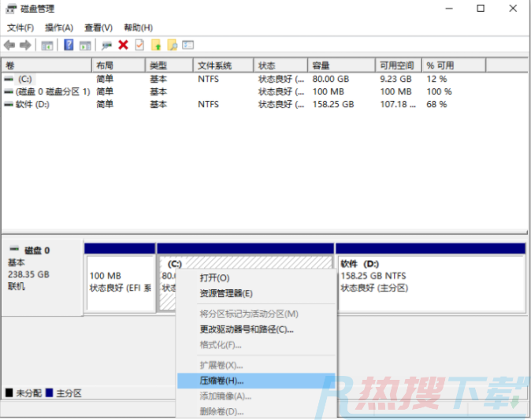Select the 100 MB EFI partition block
Screen dimensions: 531x420
(x=120, y=277)
